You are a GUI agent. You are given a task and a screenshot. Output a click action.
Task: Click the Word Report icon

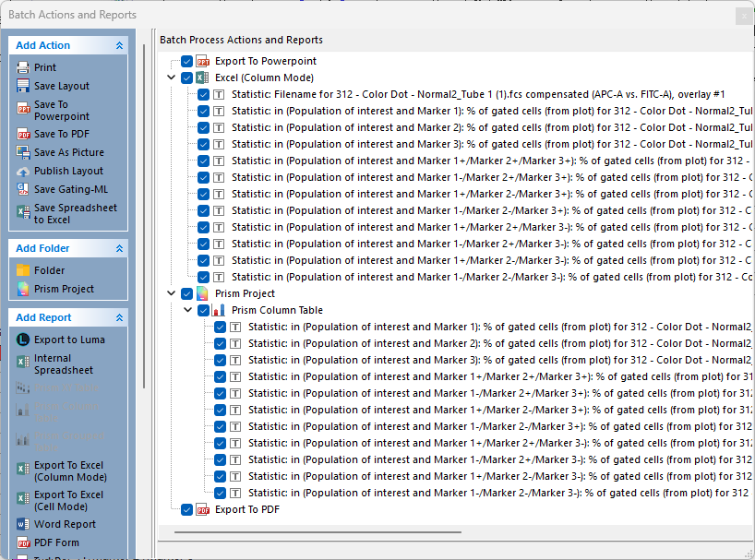pos(23,524)
